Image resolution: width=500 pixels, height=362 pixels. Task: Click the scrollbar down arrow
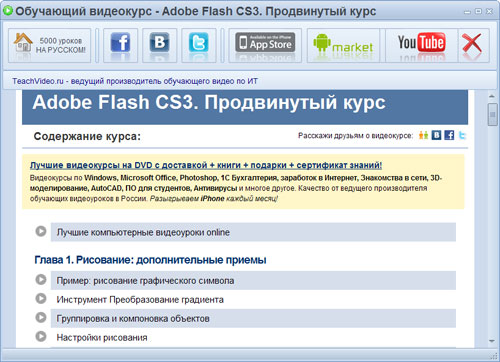tap(492, 341)
